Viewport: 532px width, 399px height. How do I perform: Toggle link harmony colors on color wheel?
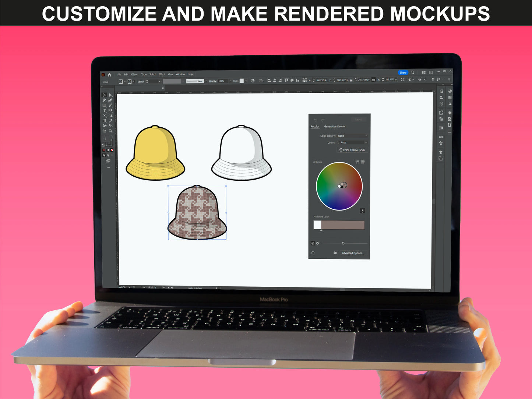362,211
